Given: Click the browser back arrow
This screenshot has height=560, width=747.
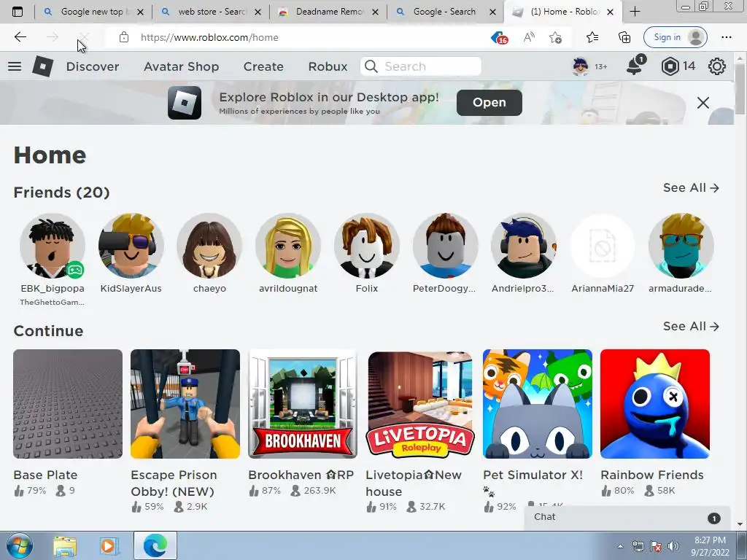Looking at the screenshot, I should (x=20, y=37).
